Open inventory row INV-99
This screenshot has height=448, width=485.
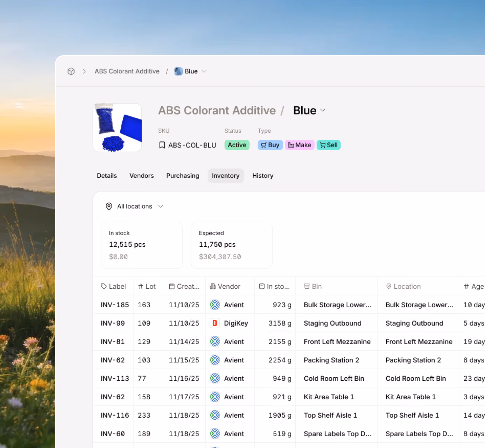click(289, 323)
